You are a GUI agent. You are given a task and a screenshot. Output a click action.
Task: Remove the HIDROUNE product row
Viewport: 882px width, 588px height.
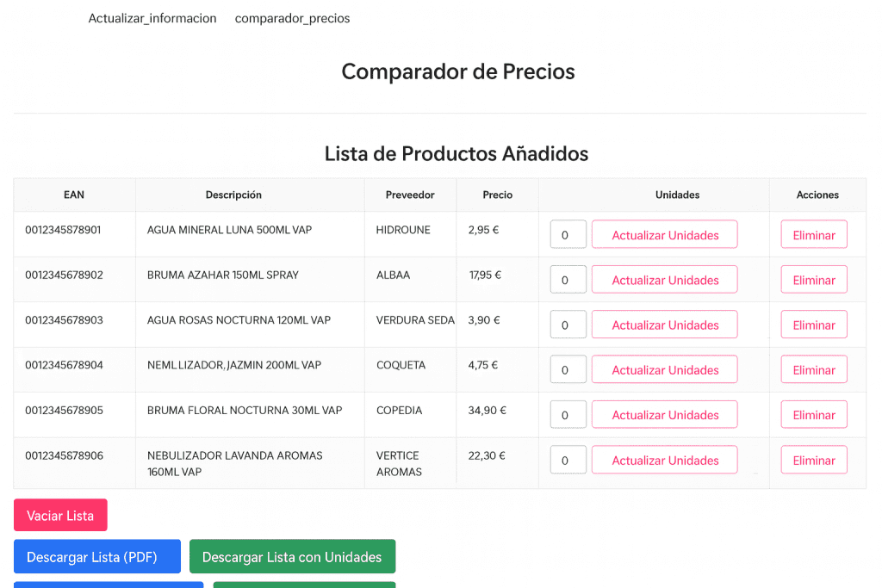[813, 235]
